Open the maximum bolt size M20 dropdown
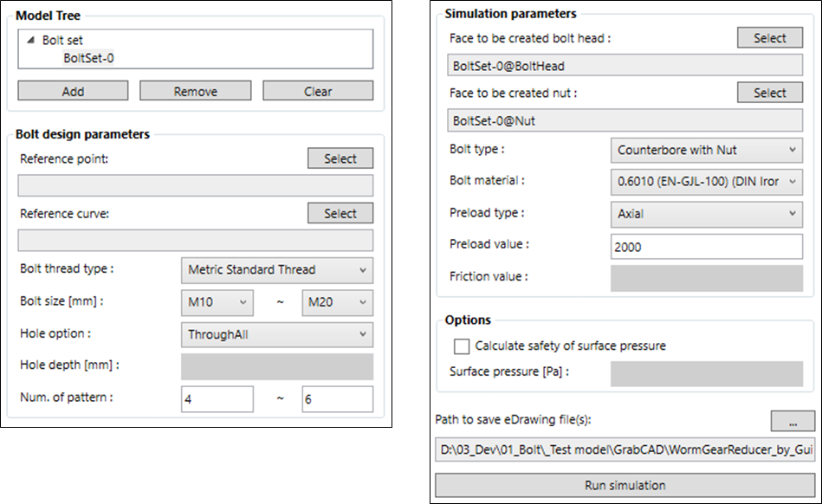This screenshot has width=822, height=504. click(x=338, y=302)
